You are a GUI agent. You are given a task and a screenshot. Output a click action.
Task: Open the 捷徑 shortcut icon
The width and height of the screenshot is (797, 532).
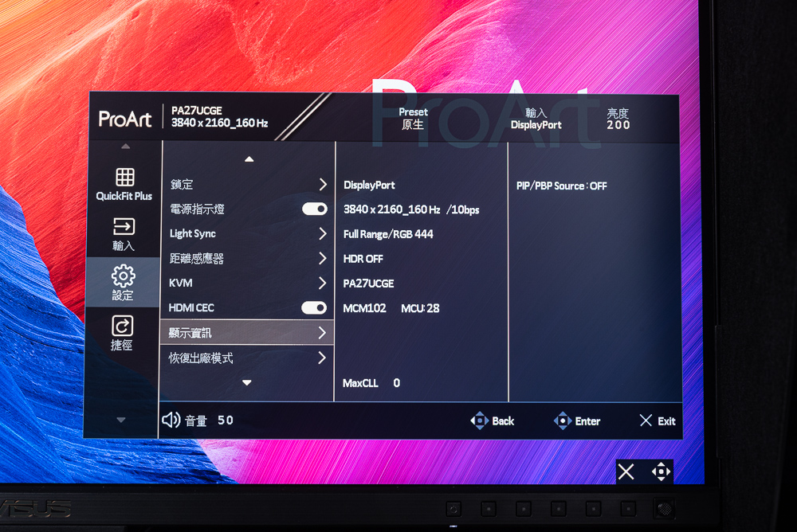[x=122, y=326]
